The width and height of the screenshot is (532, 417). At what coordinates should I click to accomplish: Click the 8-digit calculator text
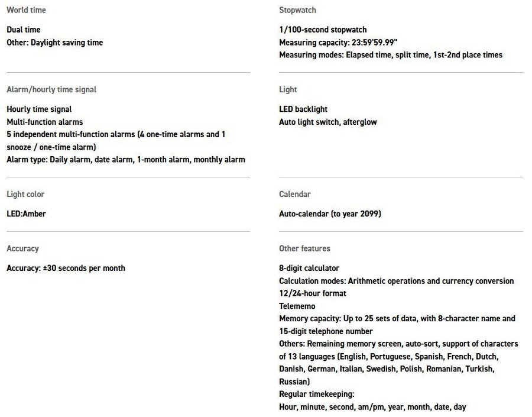click(309, 269)
